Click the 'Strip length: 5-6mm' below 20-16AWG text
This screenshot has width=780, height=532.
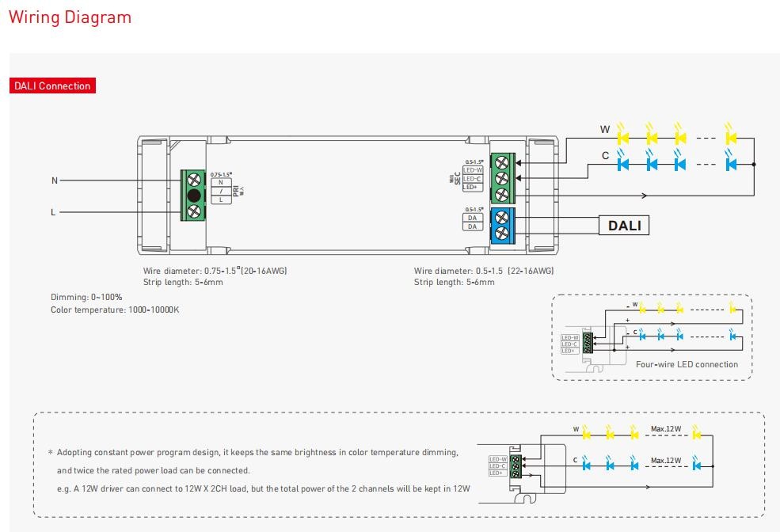coord(183,283)
